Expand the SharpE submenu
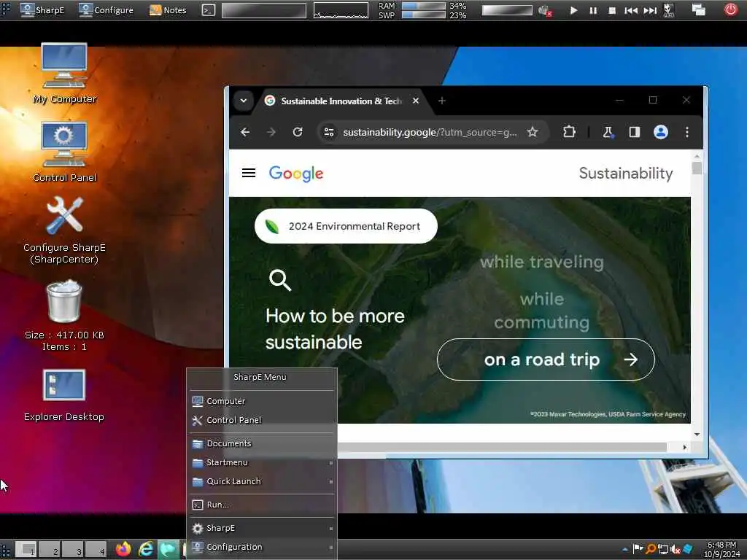Viewport: 747px width, 560px height. pos(330,529)
